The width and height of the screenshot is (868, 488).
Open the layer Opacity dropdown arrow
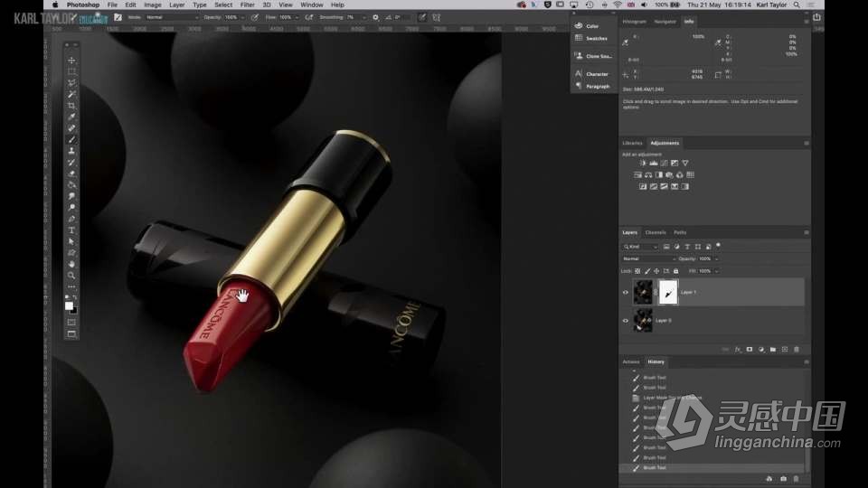click(x=716, y=259)
